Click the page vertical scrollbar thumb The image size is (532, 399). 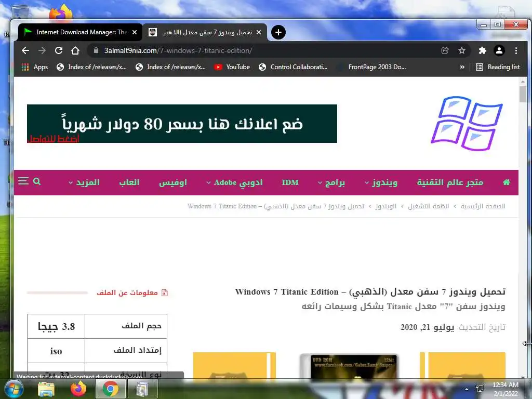(x=523, y=95)
